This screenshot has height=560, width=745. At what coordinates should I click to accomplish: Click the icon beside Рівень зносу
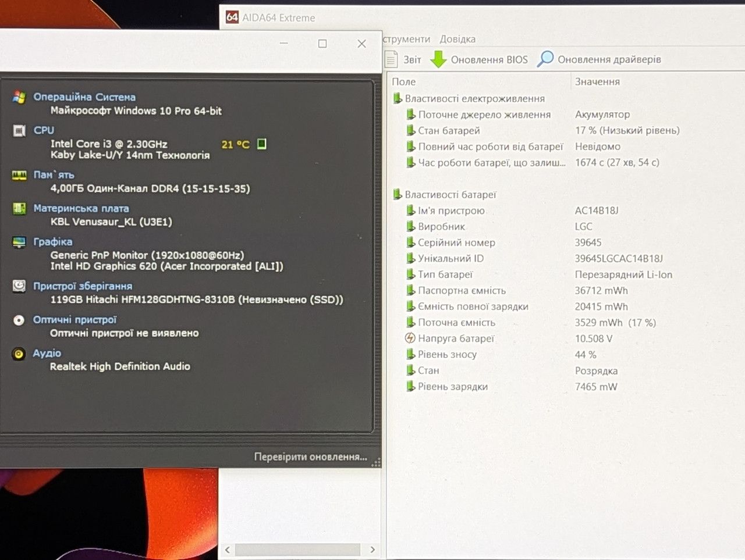pyautogui.click(x=411, y=354)
